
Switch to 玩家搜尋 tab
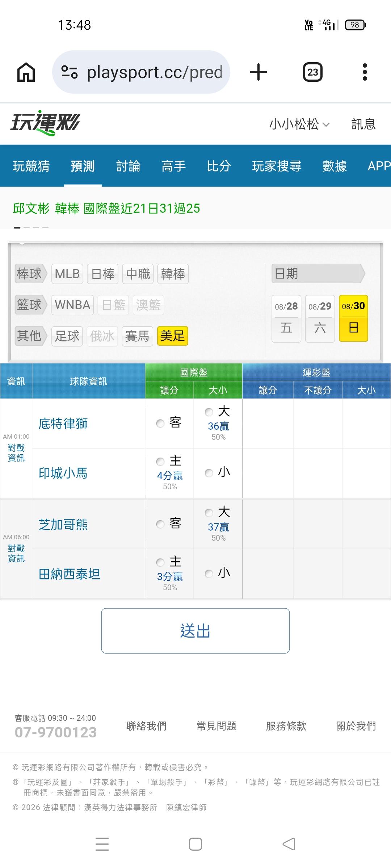[x=277, y=166]
